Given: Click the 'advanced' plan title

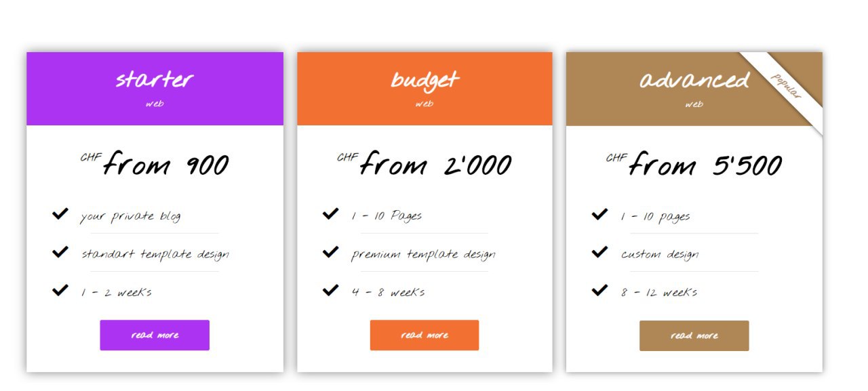Looking at the screenshot, I should pyautogui.click(x=694, y=80).
